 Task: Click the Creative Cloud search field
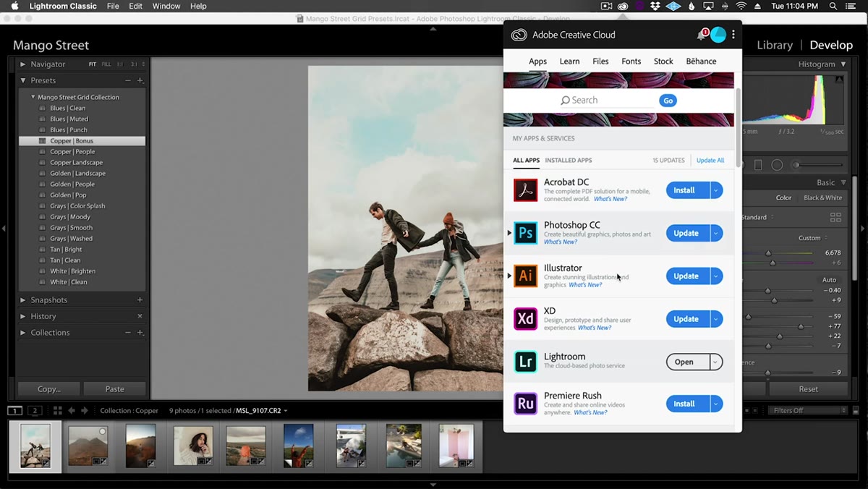pos(608,101)
